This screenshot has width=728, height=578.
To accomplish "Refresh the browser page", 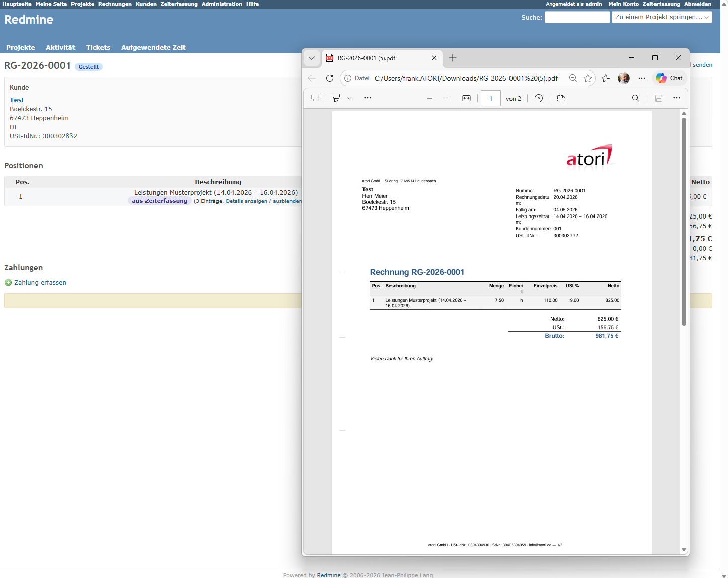I will (x=330, y=78).
